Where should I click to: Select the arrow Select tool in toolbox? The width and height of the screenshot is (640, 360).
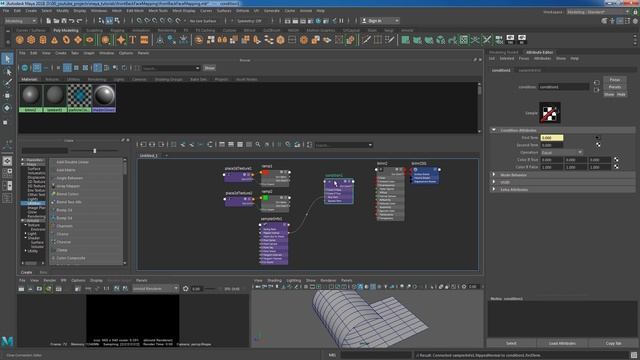[7, 59]
